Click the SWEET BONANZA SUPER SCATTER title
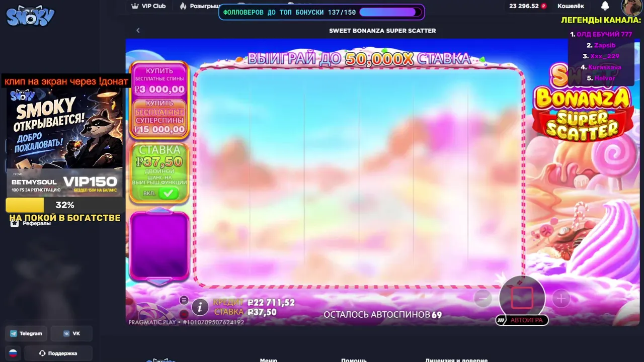644x362 pixels. (382, 31)
